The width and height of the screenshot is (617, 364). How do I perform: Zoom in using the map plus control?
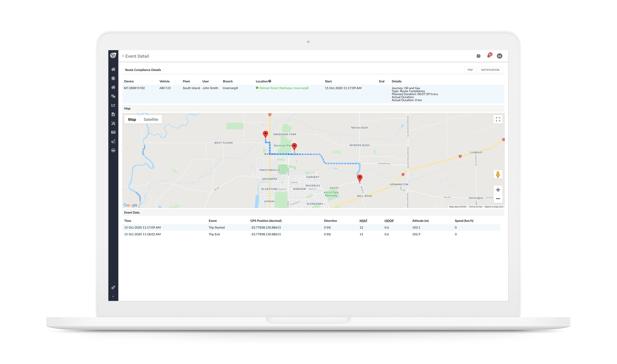[x=498, y=190]
